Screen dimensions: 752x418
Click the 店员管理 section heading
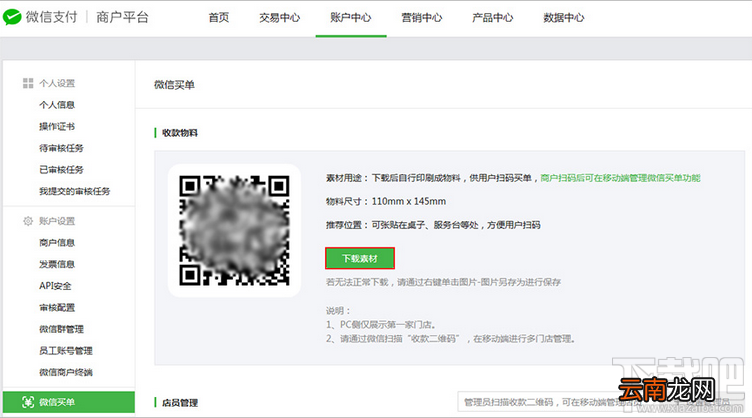pos(180,403)
